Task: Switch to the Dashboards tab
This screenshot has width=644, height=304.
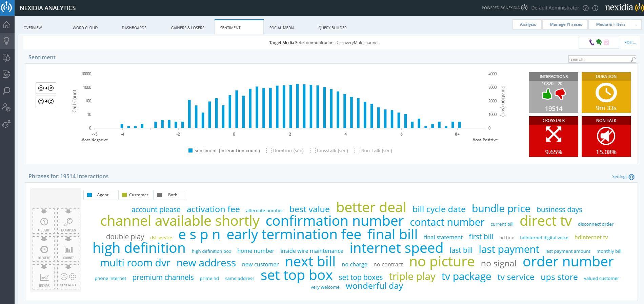Action: tap(134, 28)
